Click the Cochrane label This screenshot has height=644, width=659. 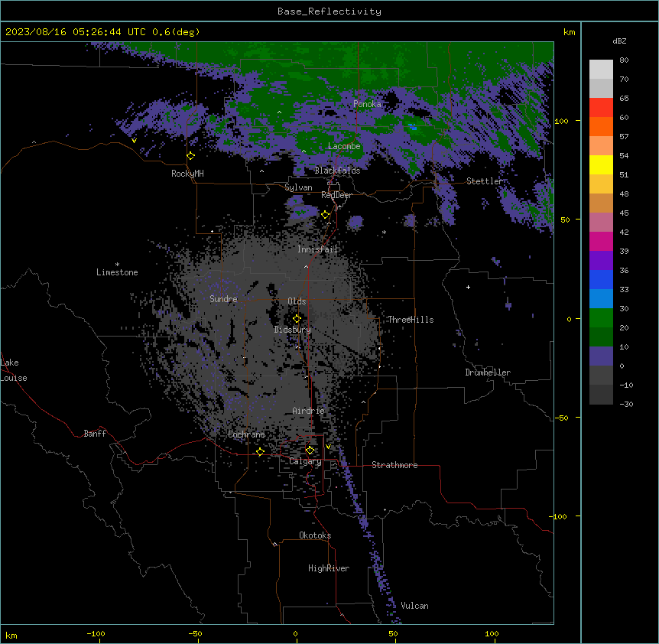coord(246,434)
